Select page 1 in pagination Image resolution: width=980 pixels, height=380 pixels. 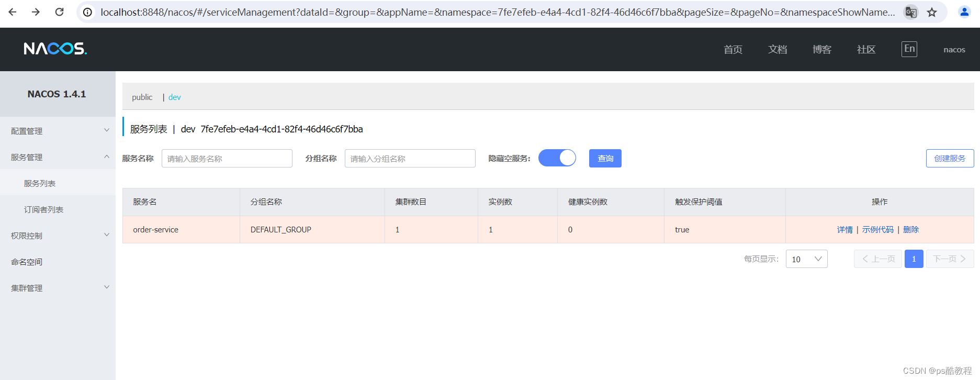pos(914,259)
